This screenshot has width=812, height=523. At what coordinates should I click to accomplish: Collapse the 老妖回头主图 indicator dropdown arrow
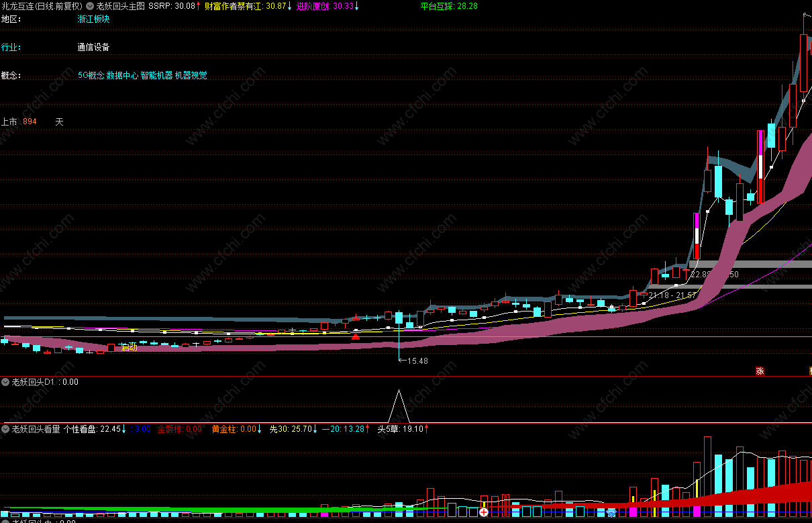click(x=91, y=5)
